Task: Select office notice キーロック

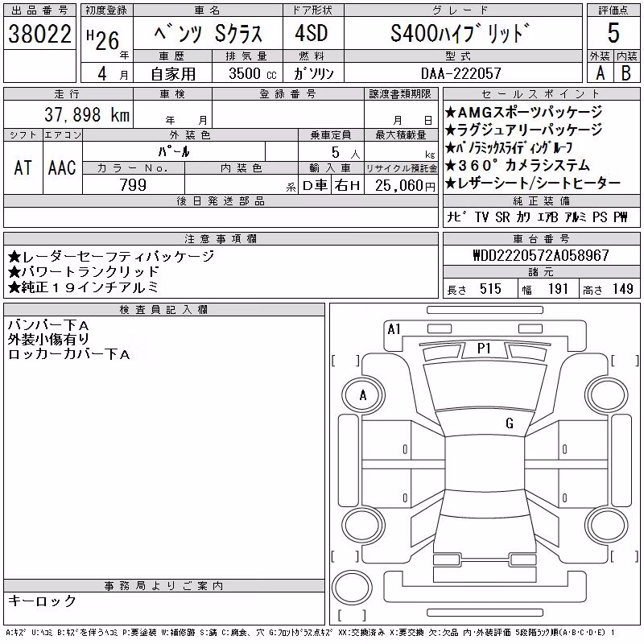Action: 42,601
